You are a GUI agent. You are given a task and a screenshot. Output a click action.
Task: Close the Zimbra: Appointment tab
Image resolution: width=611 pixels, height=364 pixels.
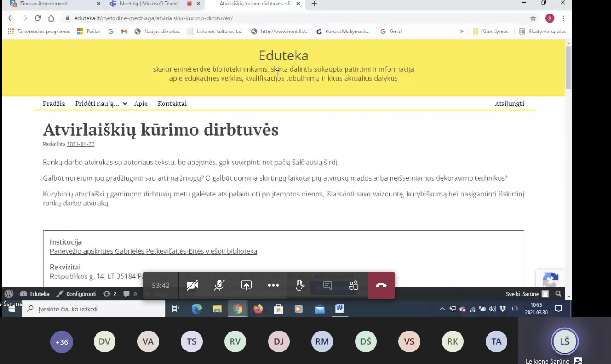(99, 4)
